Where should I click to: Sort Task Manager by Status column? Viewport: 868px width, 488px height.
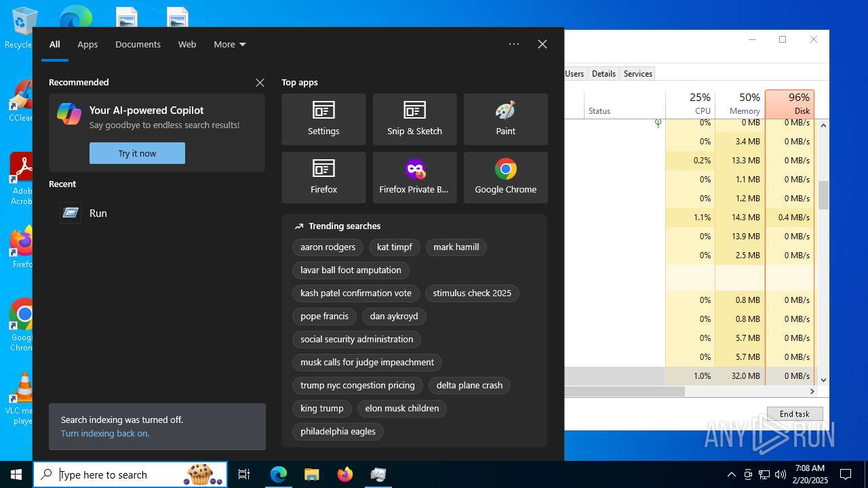point(624,104)
